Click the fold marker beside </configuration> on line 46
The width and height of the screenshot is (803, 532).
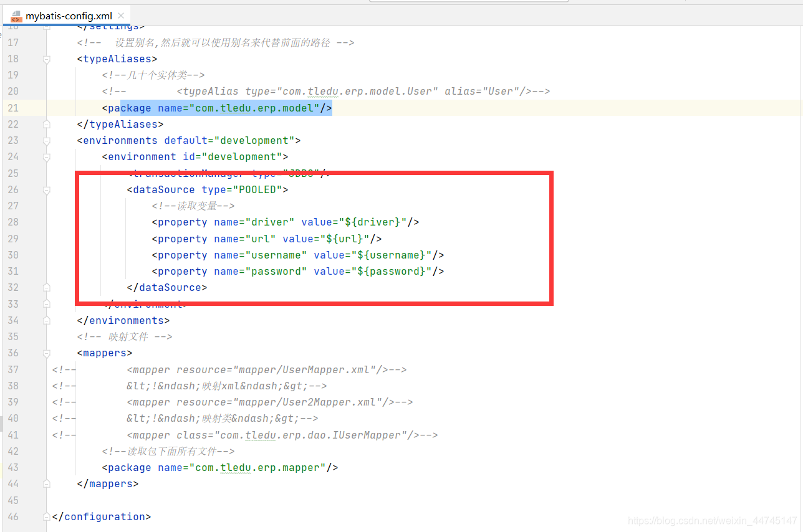pyautogui.click(x=47, y=516)
